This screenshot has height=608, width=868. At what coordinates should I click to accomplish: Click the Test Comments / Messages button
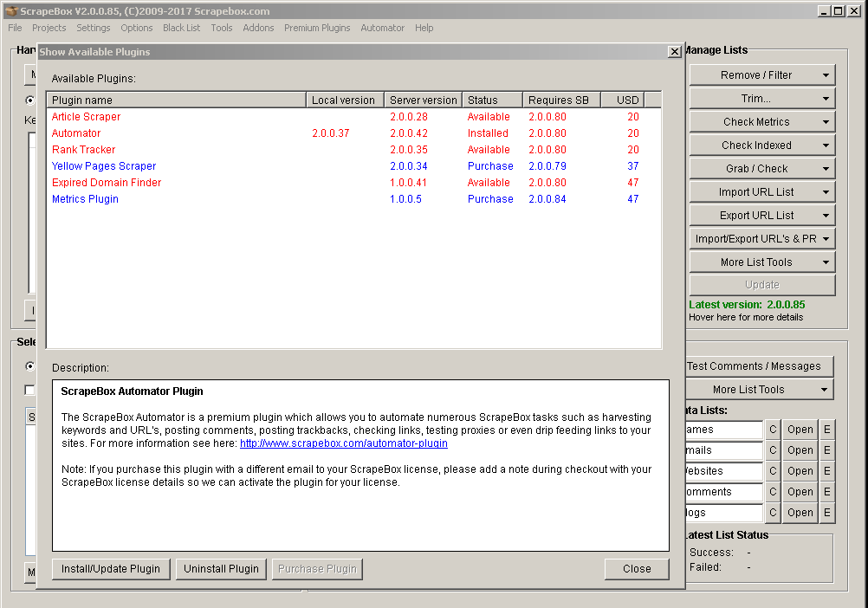tap(759, 366)
